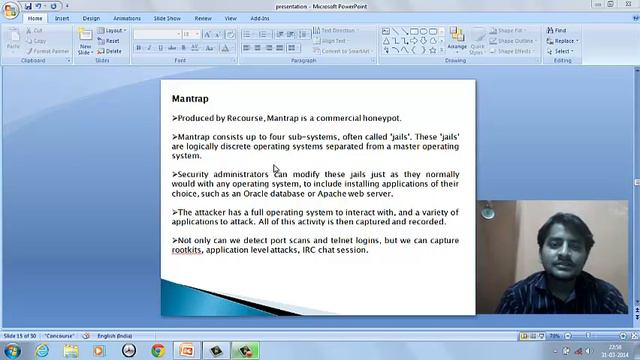This screenshot has width=640, height=360.
Task: Open the Select dropdown
Action: 560,51
